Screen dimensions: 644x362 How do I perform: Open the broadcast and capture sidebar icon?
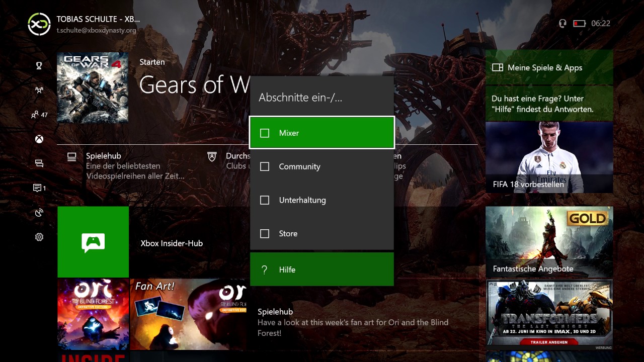(39, 163)
